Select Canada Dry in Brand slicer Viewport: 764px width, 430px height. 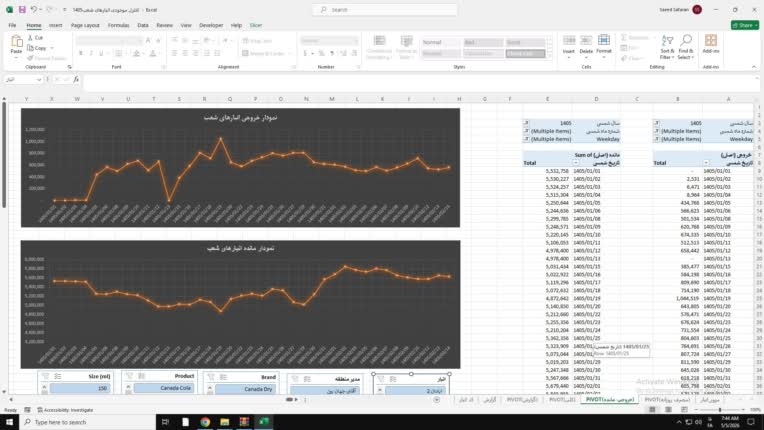[x=245, y=389]
